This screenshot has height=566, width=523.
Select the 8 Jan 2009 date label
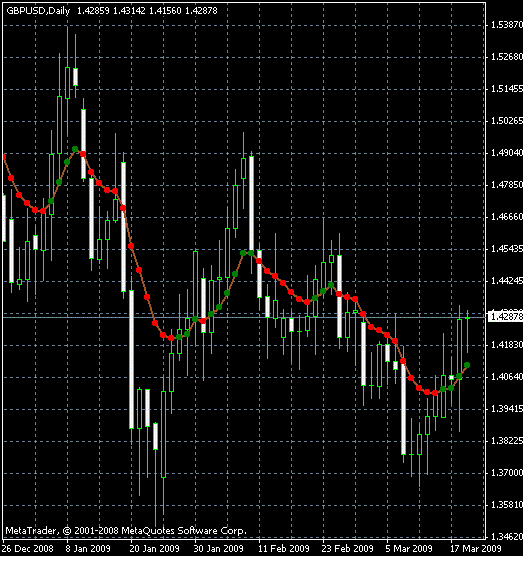click(88, 549)
